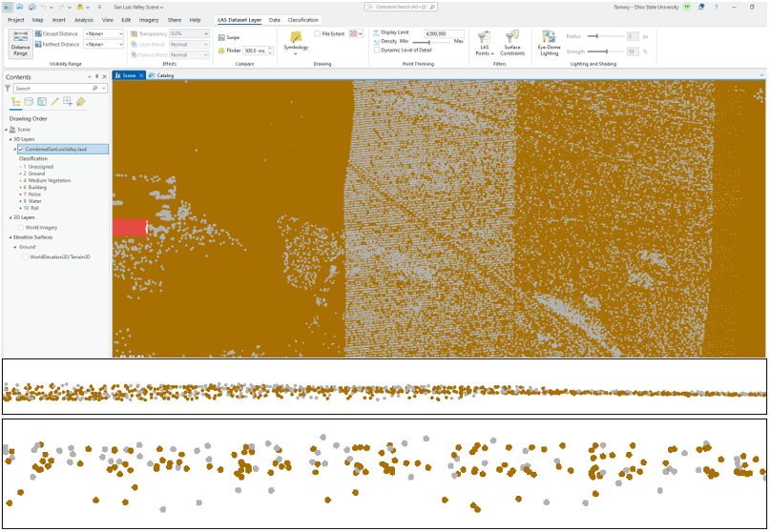Activate the Flicker tool

[229, 51]
